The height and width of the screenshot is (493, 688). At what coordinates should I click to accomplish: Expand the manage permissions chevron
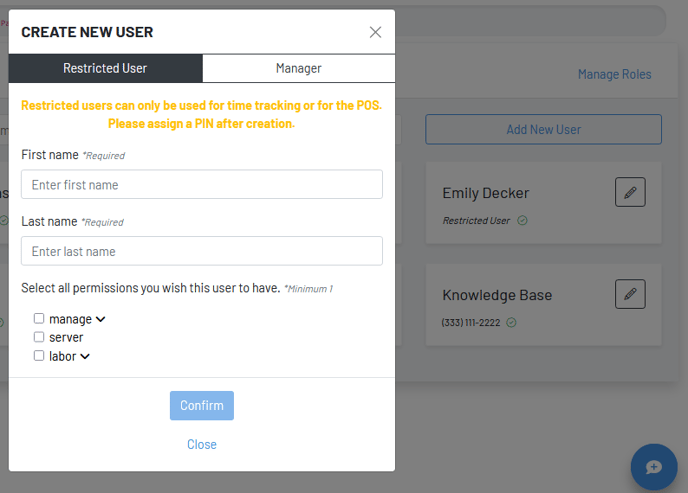pyautogui.click(x=100, y=320)
